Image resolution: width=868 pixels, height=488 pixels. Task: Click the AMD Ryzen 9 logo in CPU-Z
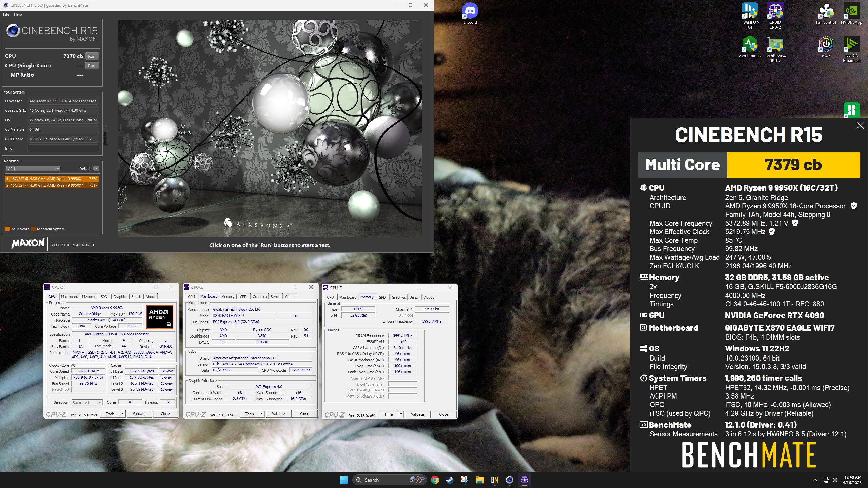point(160,317)
